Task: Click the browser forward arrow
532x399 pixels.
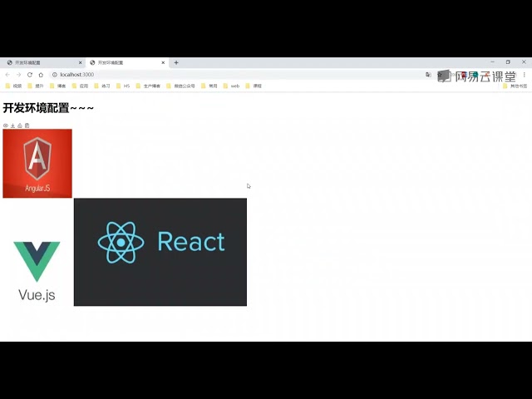Action: pyautogui.click(x=18, y=75)
